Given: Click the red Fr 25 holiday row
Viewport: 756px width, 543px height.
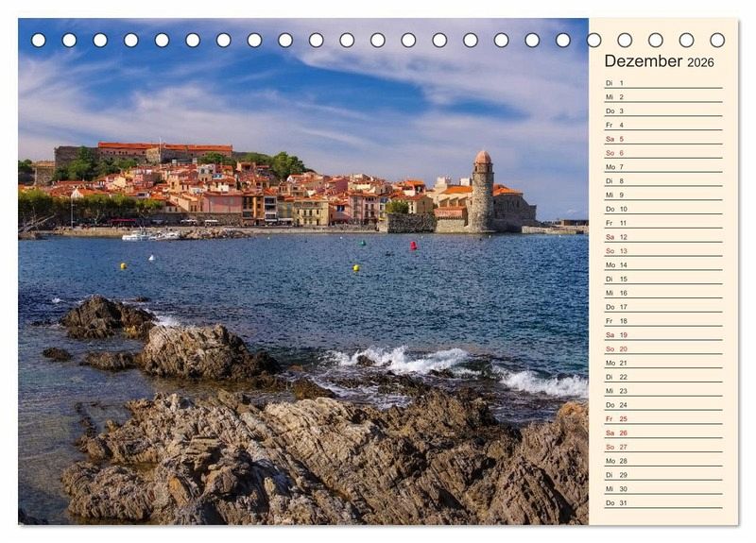Looking at the screenshot, I should (x=662, y=418).
